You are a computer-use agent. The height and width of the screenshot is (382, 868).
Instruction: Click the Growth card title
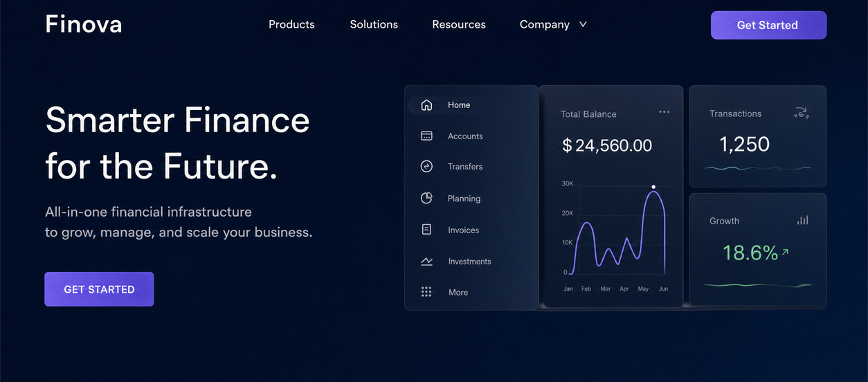pos(724,221)
